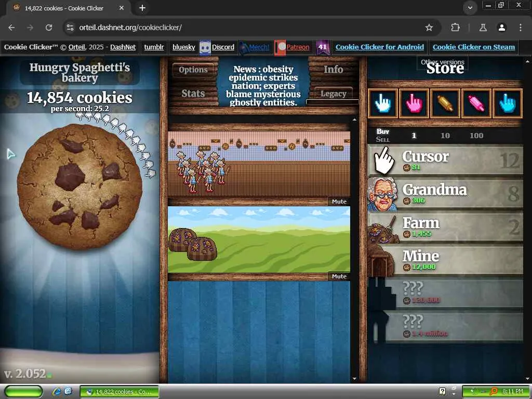The height and width of the screenshot is (399, 532).
Task: Visit the tumblr link
Action: (154, 47)
